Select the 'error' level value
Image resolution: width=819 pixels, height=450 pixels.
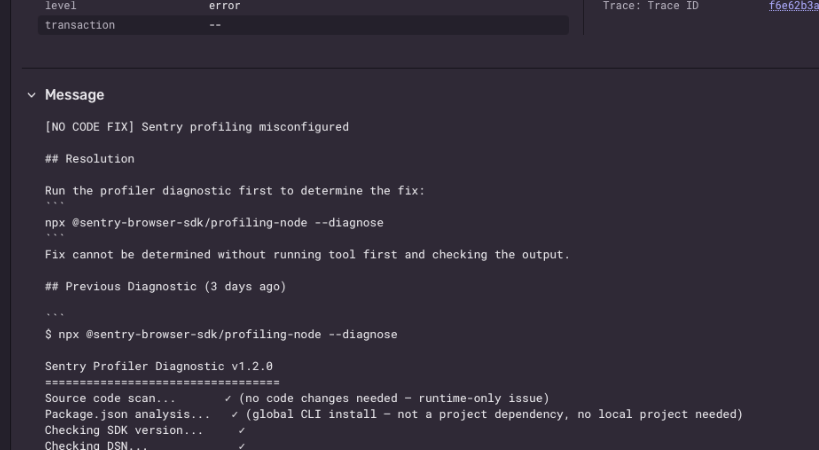pos(225,6)
